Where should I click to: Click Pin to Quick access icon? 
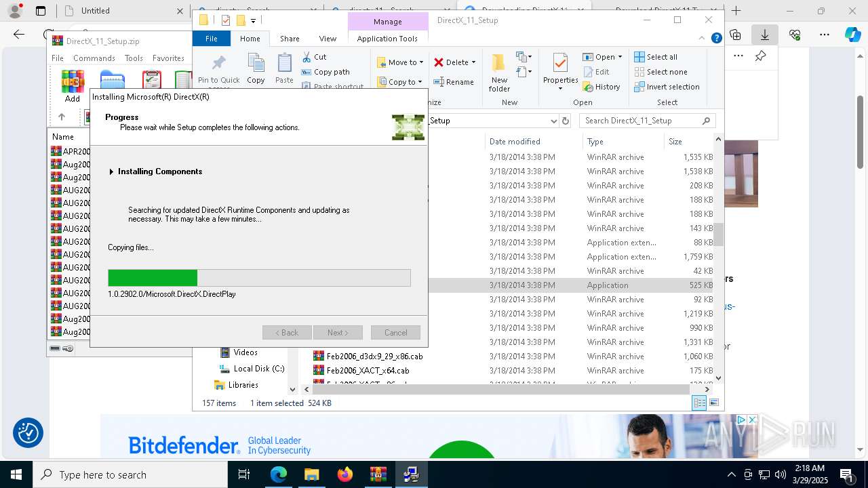click(218, 64)
